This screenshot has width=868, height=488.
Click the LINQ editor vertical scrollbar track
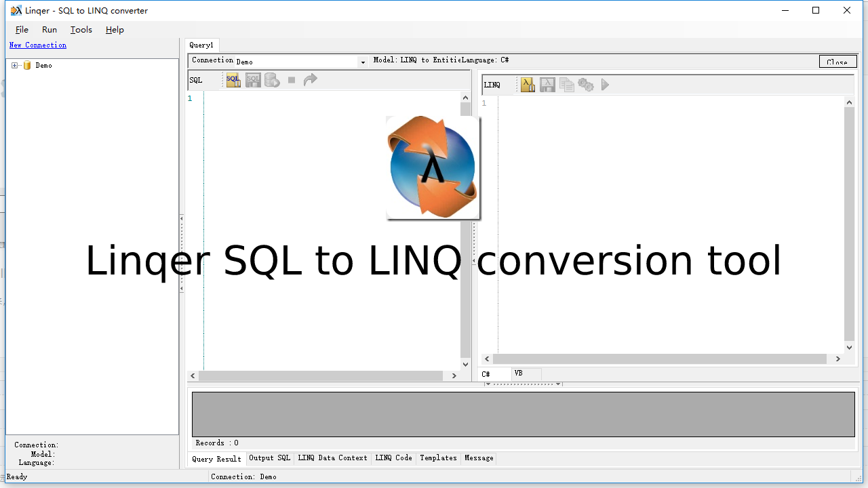pyautogui.click(x=849, y=224)
